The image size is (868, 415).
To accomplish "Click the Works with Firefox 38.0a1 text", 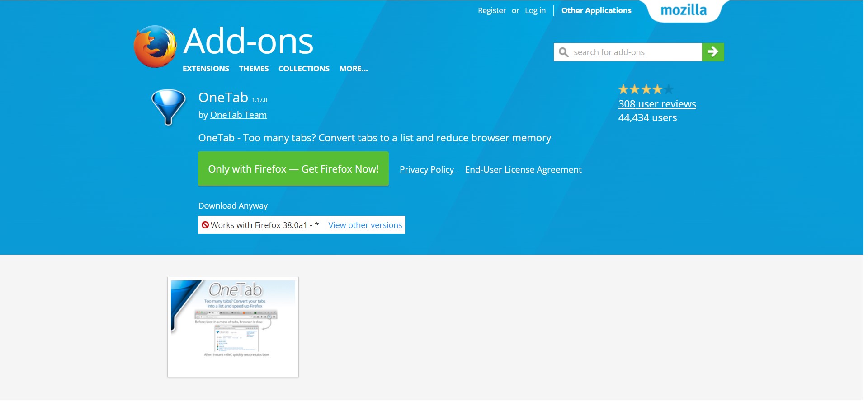I will tap(264, 225).
